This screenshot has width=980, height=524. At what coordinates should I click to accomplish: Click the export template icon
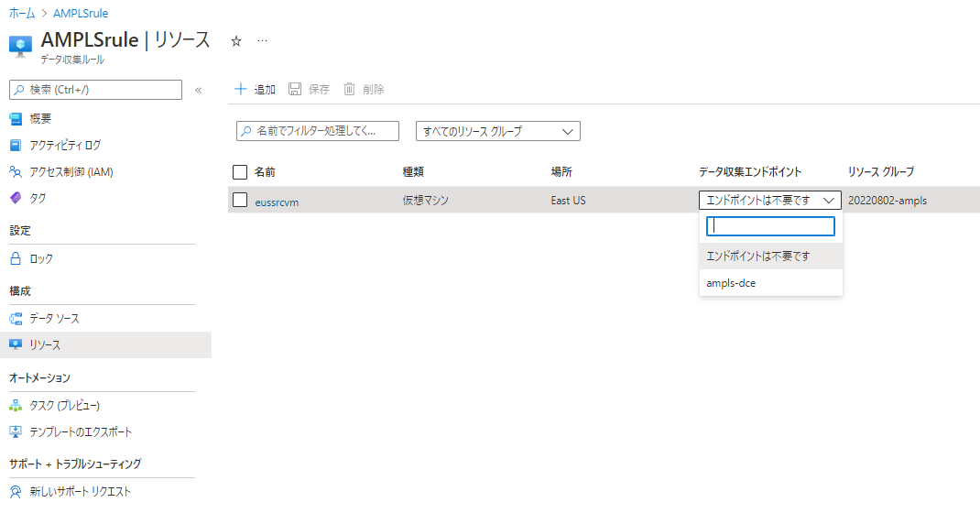16,431
